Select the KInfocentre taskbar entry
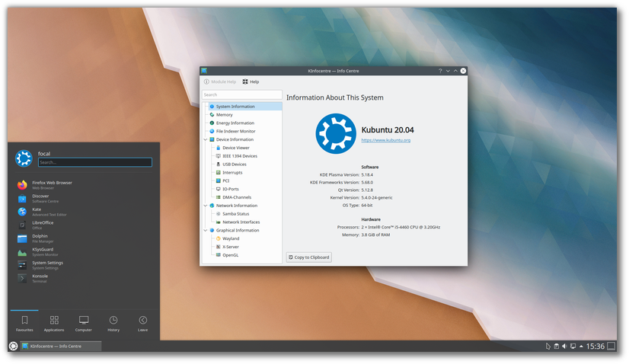Screen dimensions: 629x364 pos(61,346)
